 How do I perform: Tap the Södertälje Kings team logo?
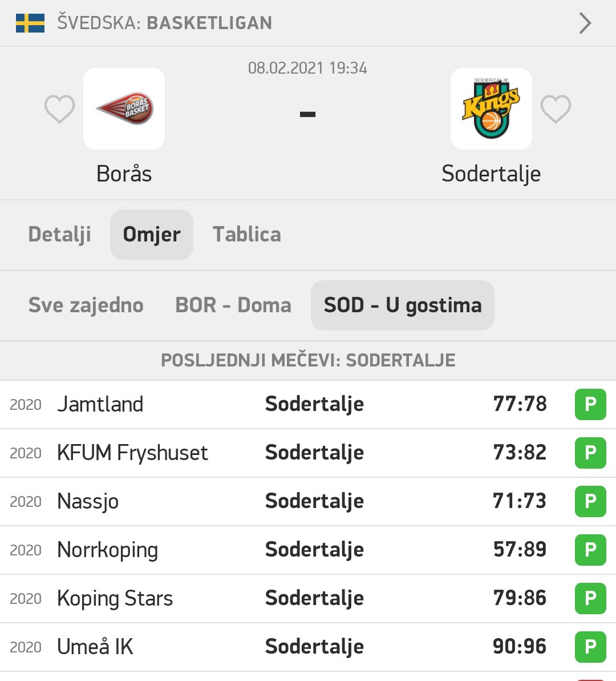click(491, 108)
